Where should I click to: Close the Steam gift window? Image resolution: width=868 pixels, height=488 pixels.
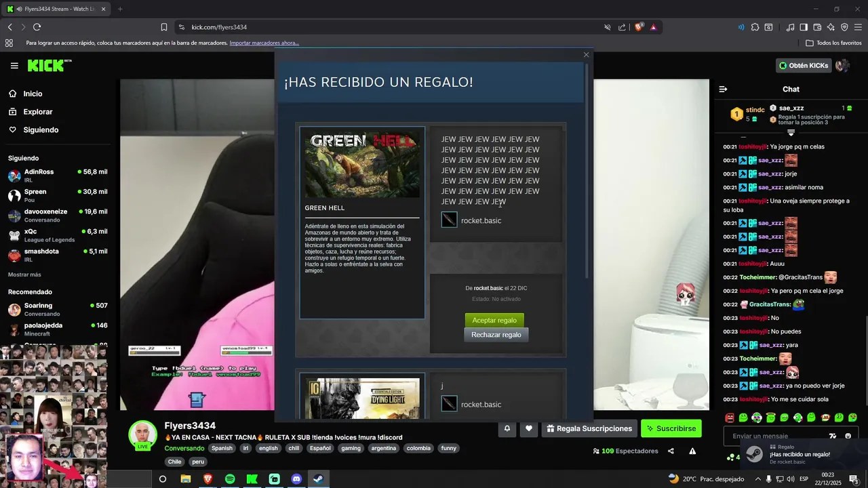coord(586,55)
